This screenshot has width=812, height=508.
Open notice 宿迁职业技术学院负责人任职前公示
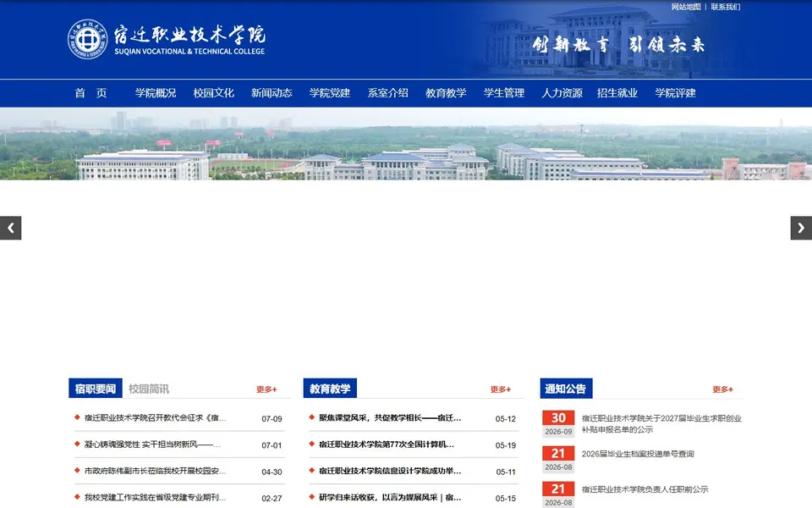(645, 489)
